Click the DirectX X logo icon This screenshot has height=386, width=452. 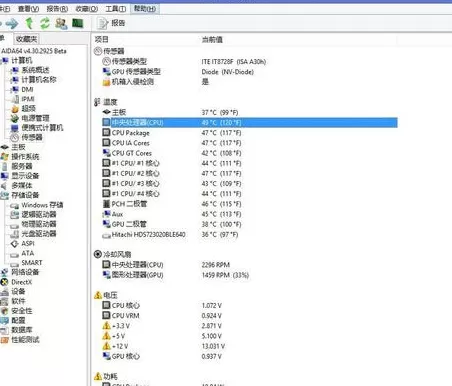pos(4,282)
